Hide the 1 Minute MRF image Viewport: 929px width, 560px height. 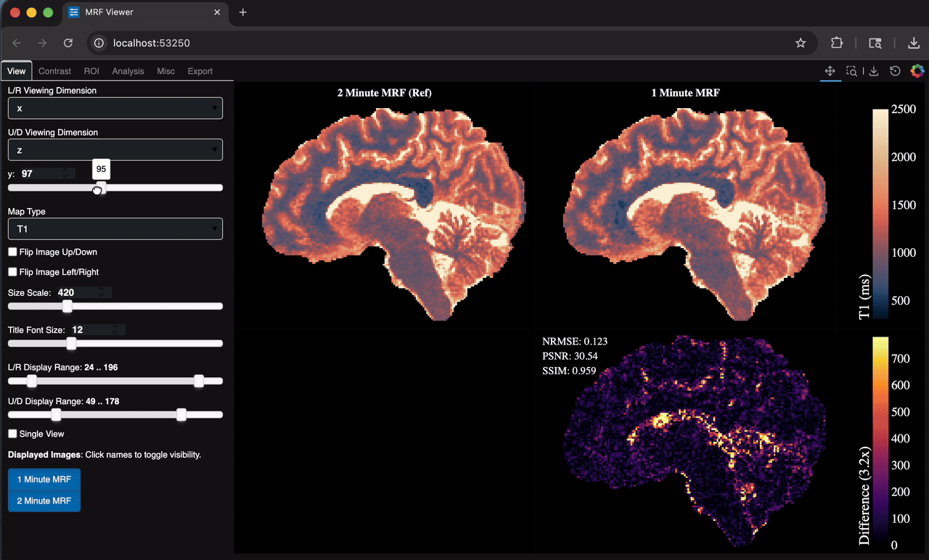click(44, 479)
